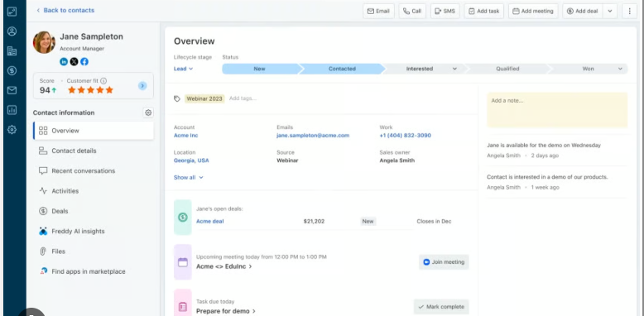The image size is (644, 316).
Task: Open the Acme Inc account link
Action: [x=185, y=136]
